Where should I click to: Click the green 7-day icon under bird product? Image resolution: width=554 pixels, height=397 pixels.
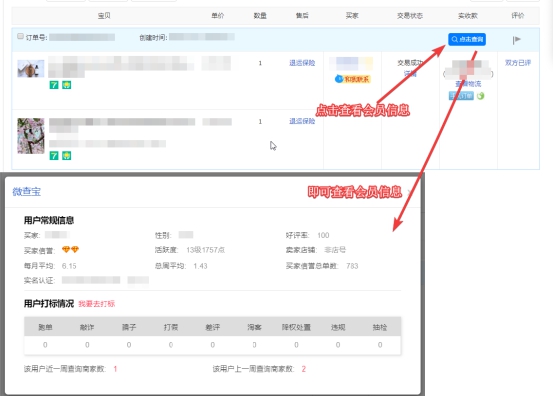click(54, 85)
